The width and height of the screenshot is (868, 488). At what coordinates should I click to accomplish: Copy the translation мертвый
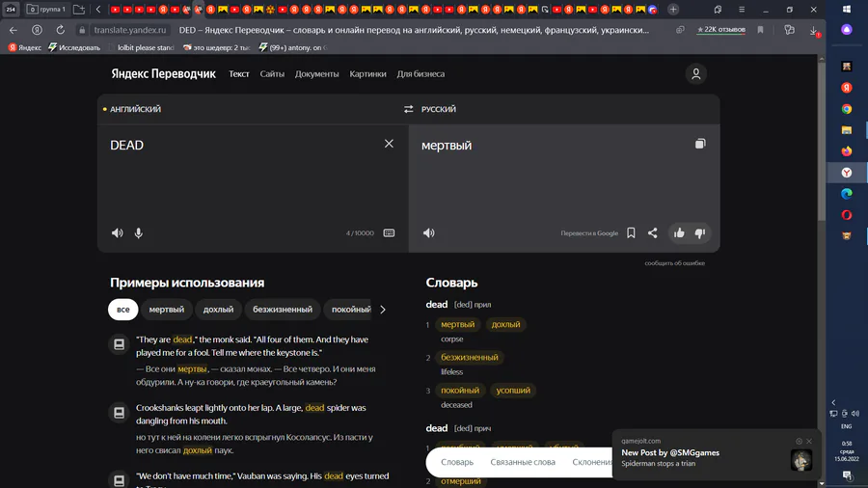coord(700,144)
